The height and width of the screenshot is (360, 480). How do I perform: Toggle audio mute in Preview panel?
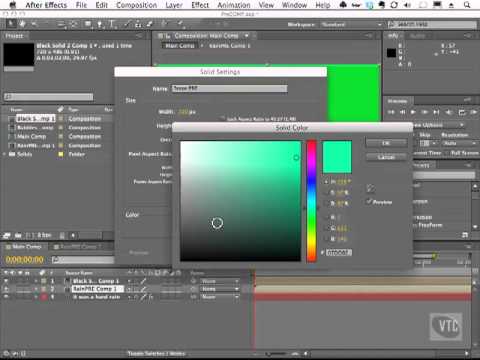point(449,112)
